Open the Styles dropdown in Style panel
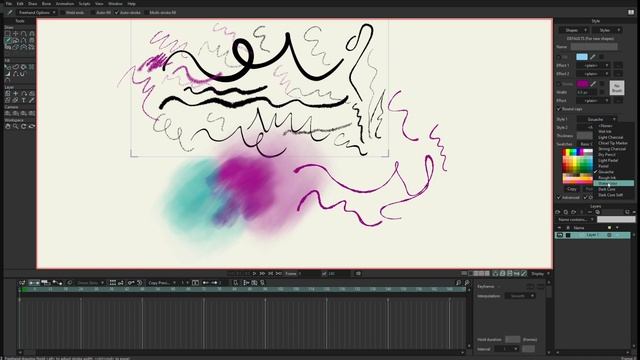 click(607, 30)
